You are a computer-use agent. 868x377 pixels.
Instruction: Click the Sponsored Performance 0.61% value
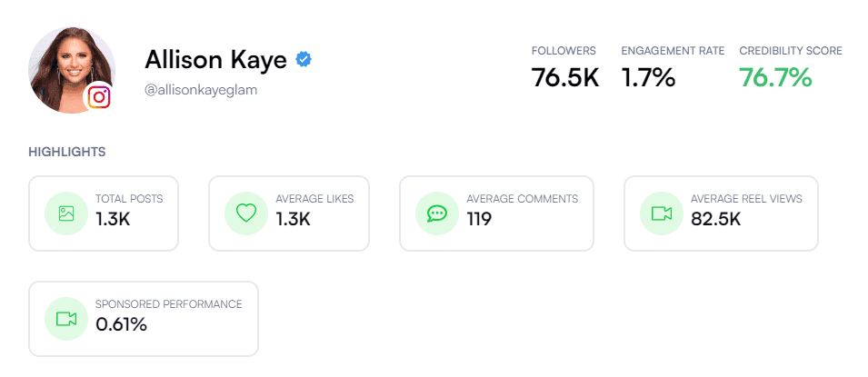(121, 324)
